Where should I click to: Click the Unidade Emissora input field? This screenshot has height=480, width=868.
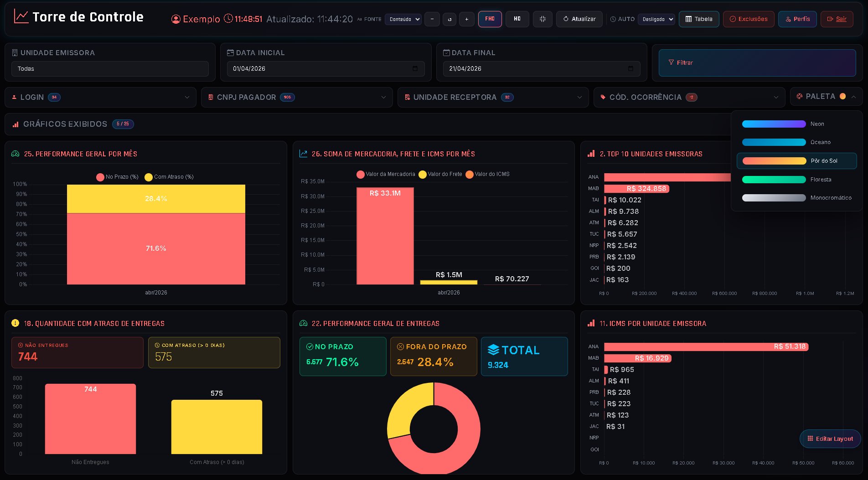click(110, 69)
